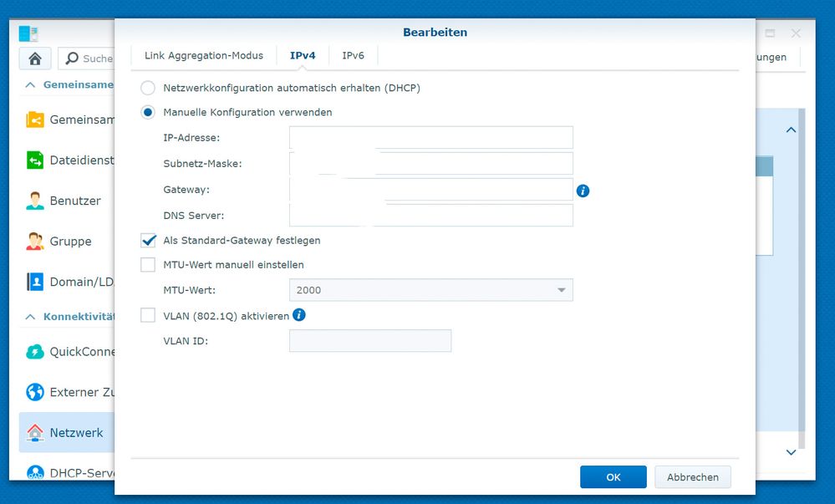Uncheck Als Standard-Gateway festlegen
Screen dimensions: 835x504
pyautogui.click(x=148, y=240)
